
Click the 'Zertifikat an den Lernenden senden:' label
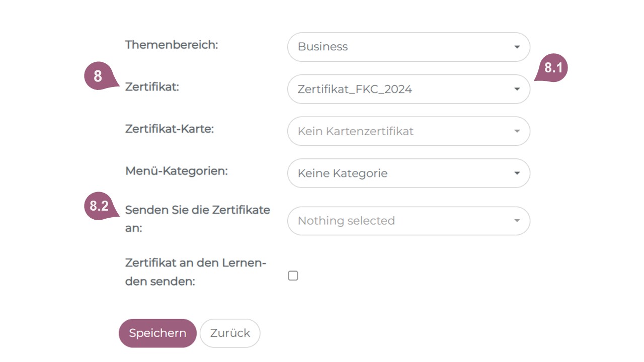(x=195, y=272)
